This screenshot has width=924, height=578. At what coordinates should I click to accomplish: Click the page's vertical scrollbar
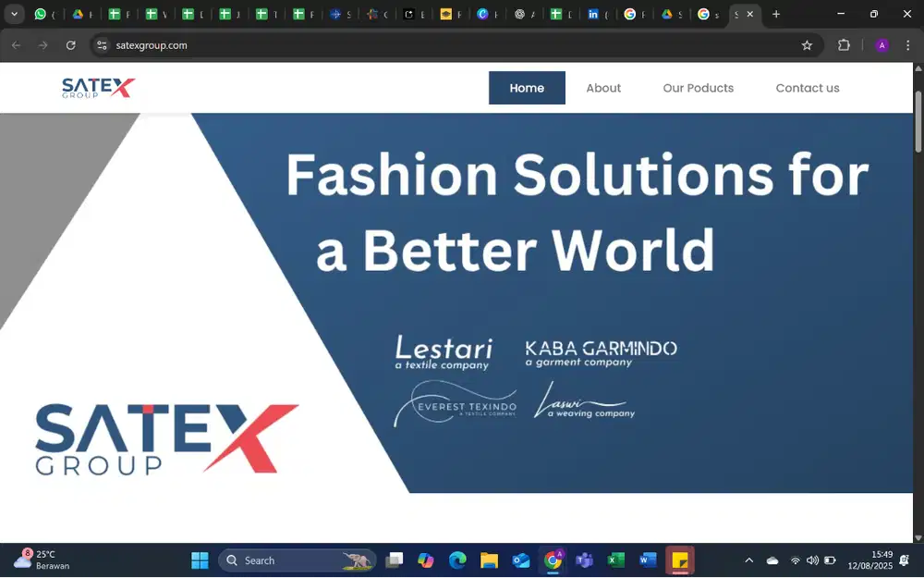click(918, 120)
